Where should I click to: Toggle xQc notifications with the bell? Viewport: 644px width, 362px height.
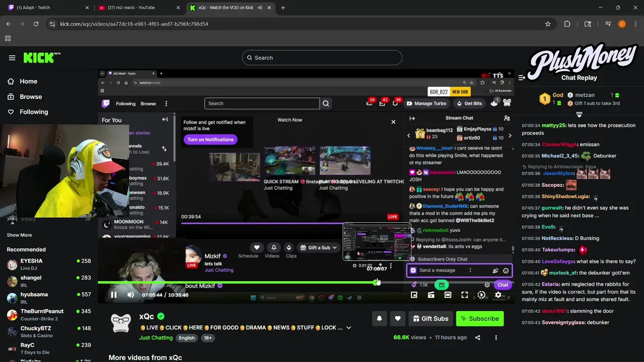(379, 319)
